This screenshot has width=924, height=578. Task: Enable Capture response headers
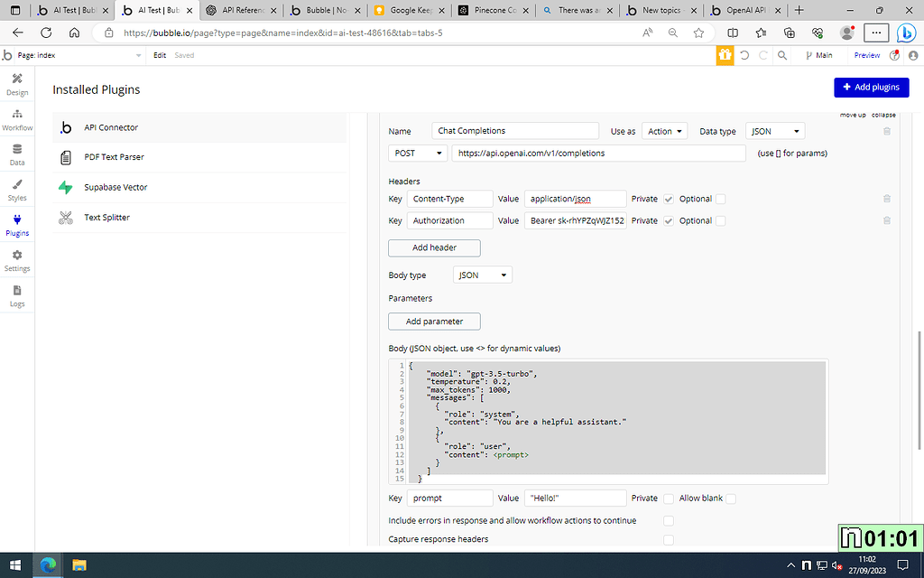click(x=667, y=539)
